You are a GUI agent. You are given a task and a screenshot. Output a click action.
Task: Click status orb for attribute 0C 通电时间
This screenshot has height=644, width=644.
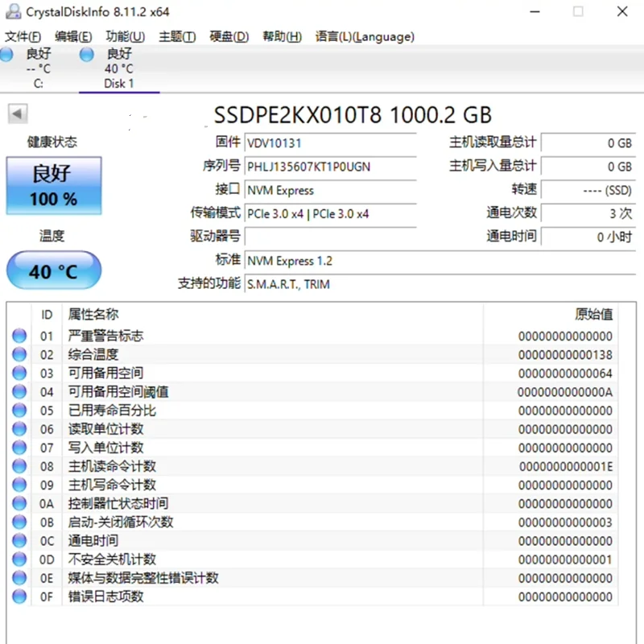[x=19, y=540]
